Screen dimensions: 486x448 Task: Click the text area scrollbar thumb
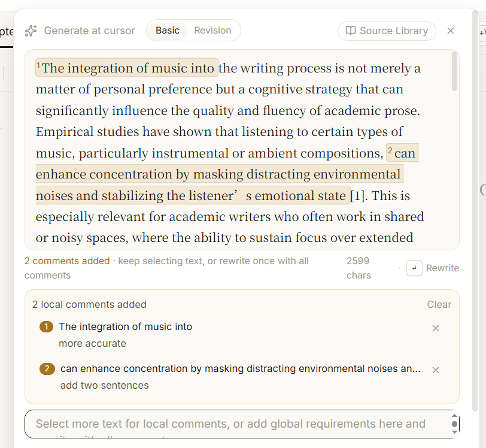coord(454,71)
